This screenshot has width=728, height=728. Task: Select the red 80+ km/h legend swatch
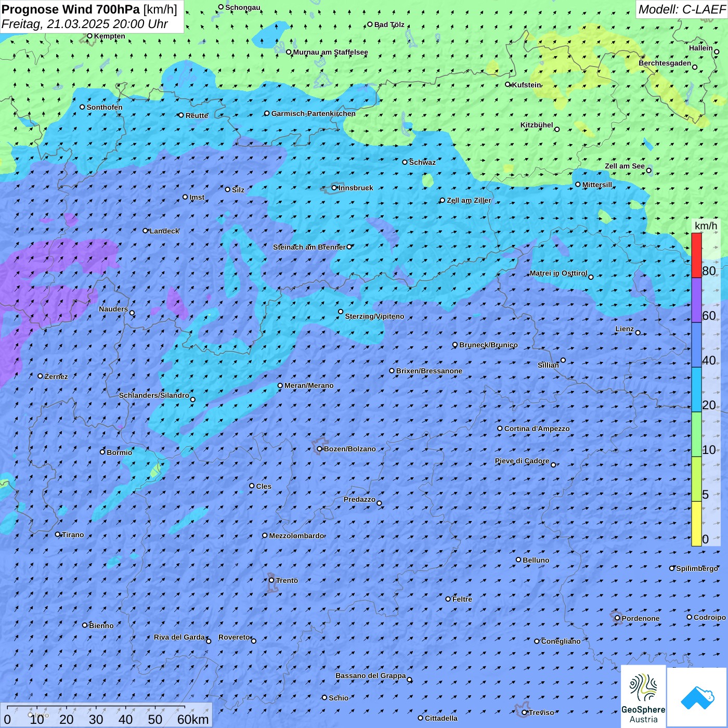click(x=696, y=255)
